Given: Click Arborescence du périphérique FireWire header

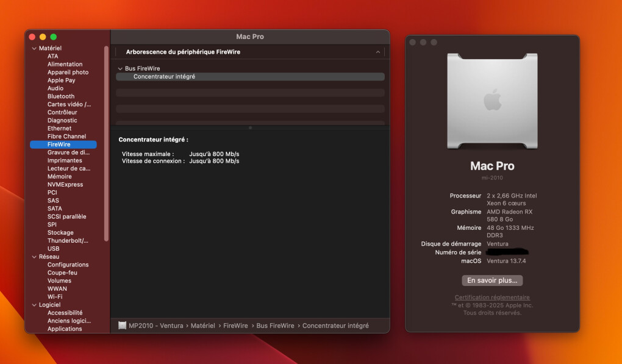Looking at the screenshot, I should (x=183, y=52).
